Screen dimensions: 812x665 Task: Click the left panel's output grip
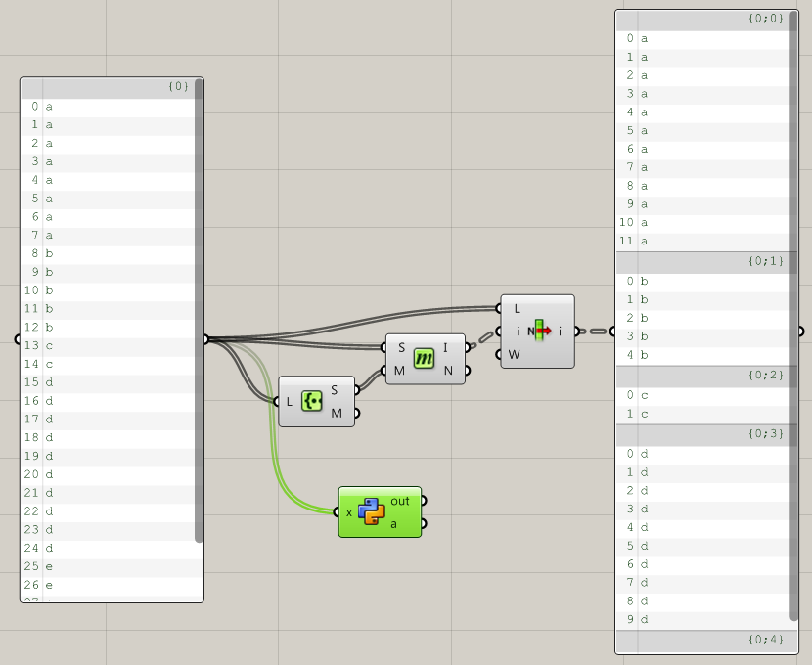pyautogui.click(x=205, y=339)
